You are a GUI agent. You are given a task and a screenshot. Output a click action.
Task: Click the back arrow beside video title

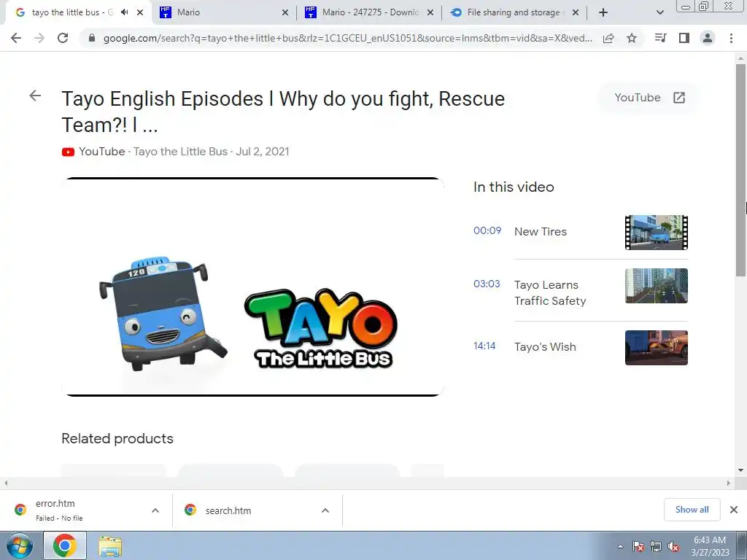pos(35,96)
